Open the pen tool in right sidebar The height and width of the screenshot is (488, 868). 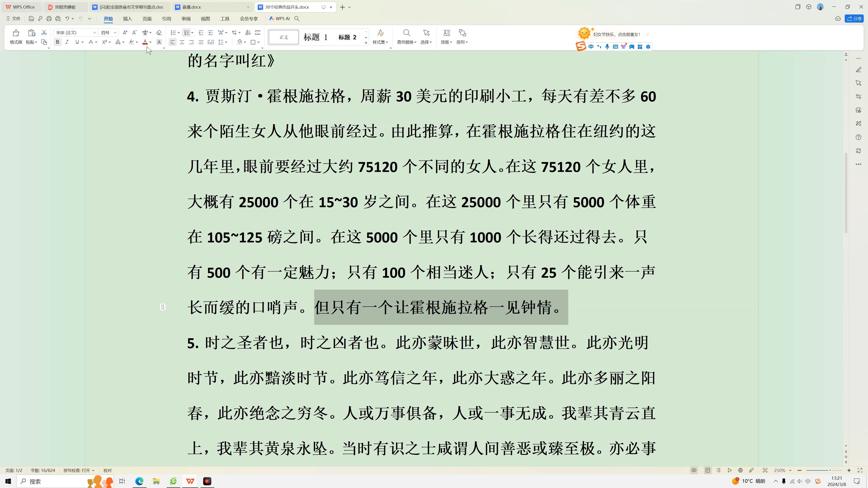(858, 69)
